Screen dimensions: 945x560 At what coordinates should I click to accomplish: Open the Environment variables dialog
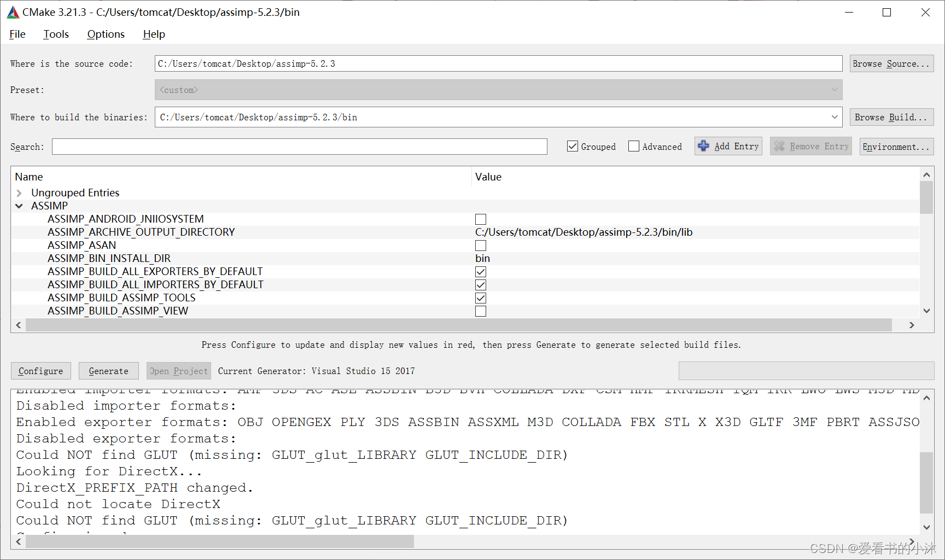(896, 146)
